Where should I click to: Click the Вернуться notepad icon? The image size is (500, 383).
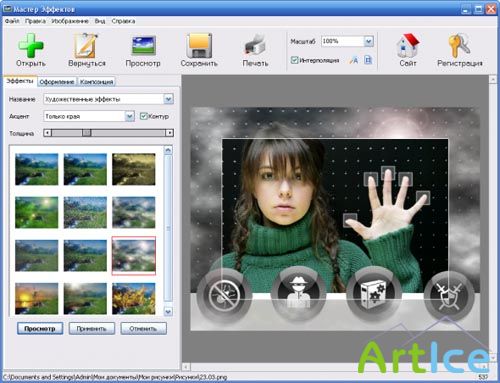(86, 45)
